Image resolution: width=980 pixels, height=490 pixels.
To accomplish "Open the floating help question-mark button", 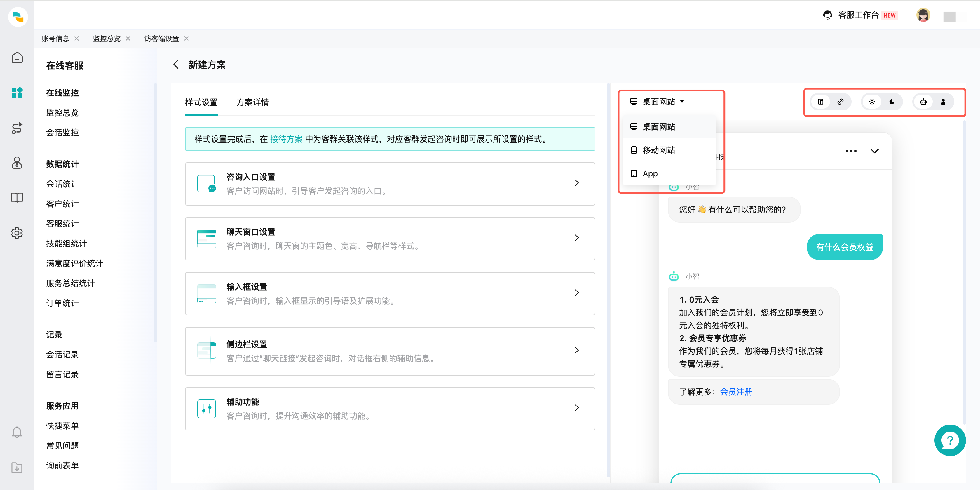I will 950,440.
